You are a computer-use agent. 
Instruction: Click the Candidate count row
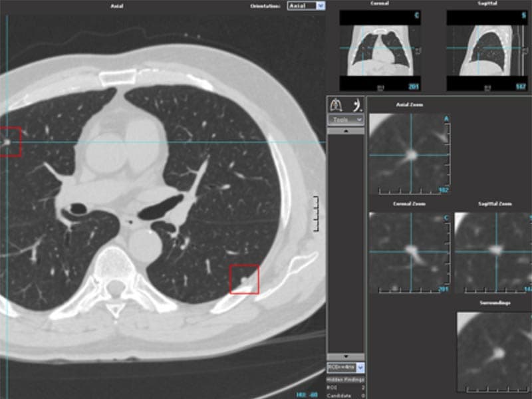[345, 395]
